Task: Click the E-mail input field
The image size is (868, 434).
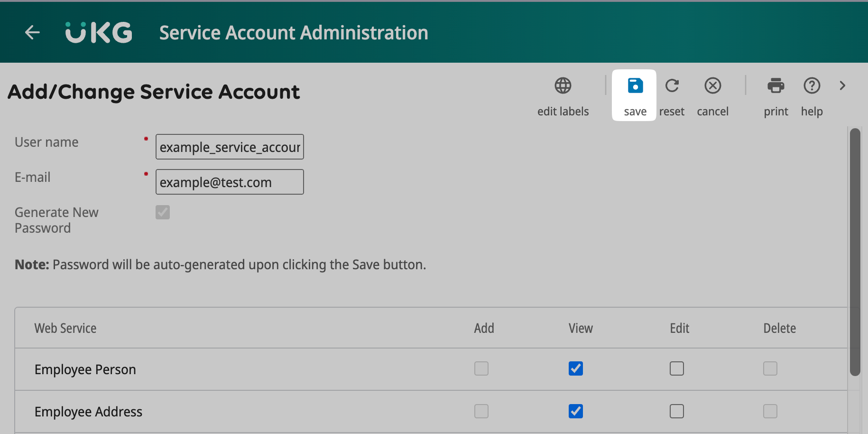Action: point(230,182)
